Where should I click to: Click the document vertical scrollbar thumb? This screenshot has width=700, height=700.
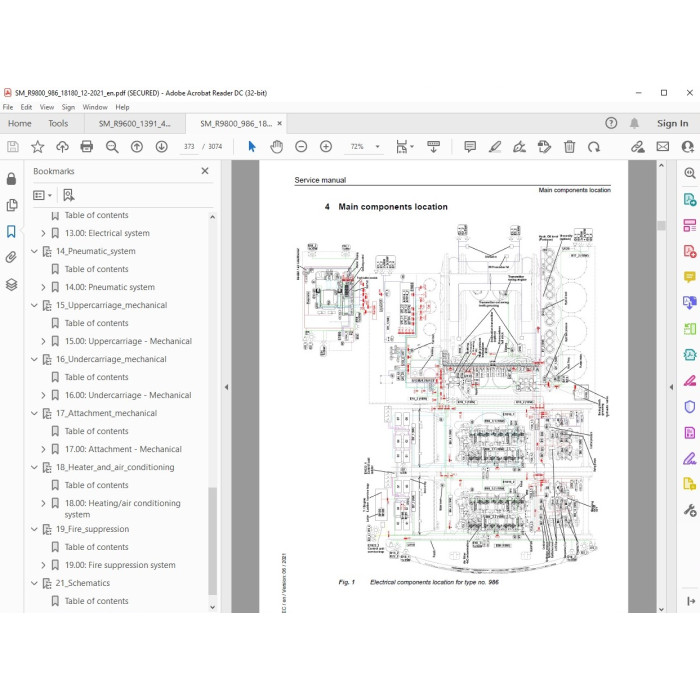pyautogui.click(x=661, y=225)
